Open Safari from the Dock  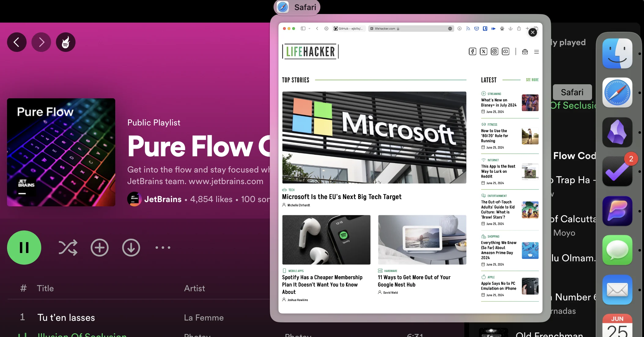(x=617, y=92)
